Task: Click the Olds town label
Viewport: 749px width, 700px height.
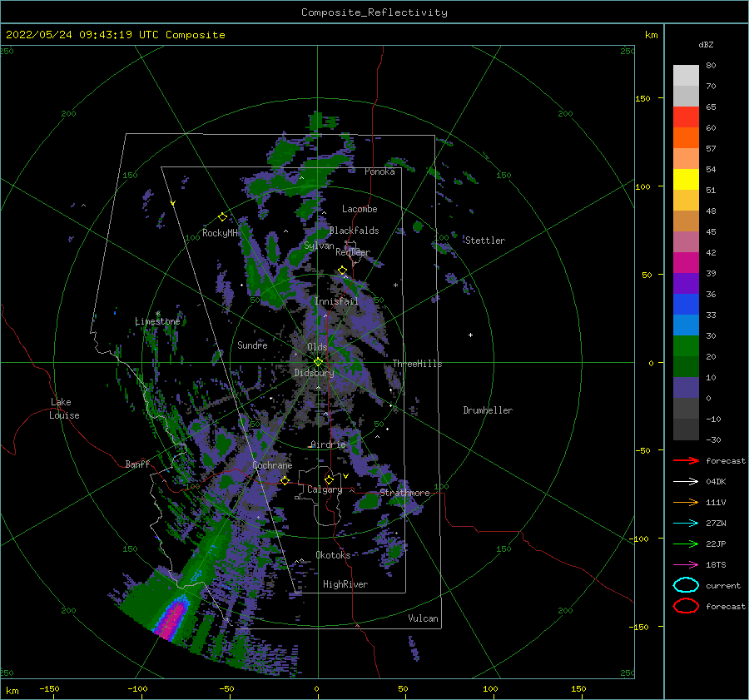Action: pos(317,347)
